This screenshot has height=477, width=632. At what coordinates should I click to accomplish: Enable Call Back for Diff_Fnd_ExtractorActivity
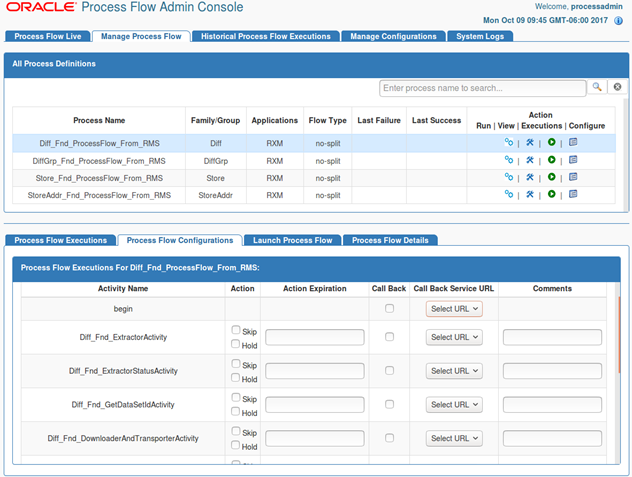pos(389,337)
